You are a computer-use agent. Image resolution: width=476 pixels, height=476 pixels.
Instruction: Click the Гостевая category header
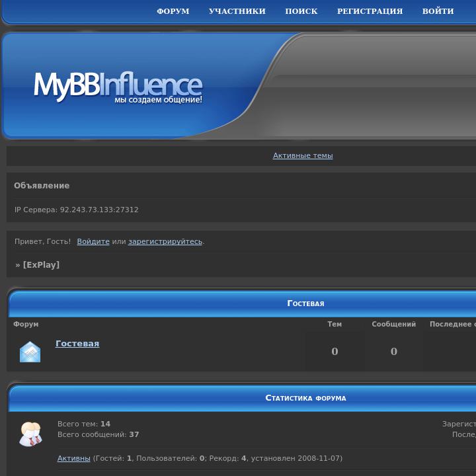pyautogui.click(x=305, y=303)
